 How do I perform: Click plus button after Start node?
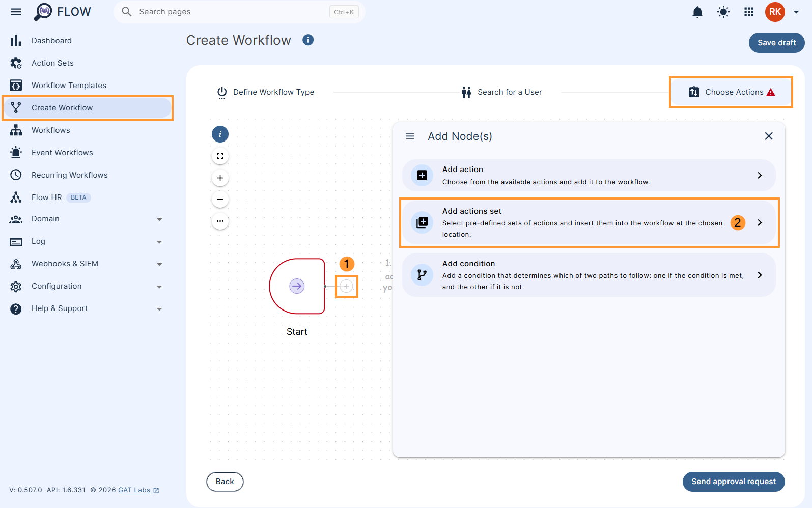coord(346,286)
